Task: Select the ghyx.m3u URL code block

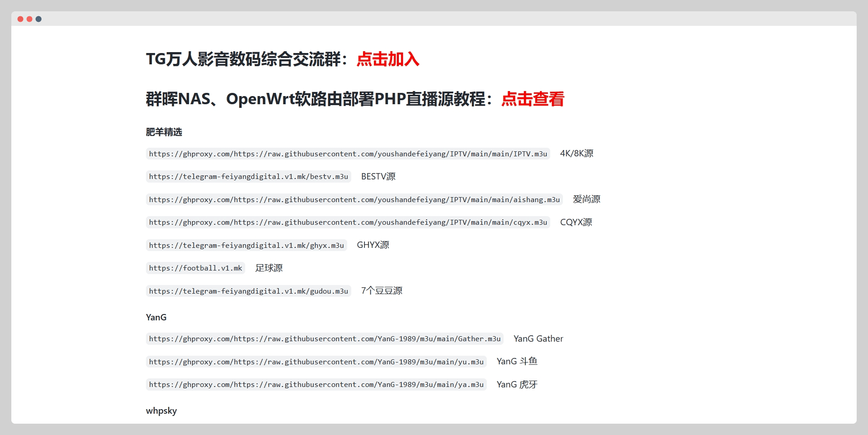Action: pos(246,246)
